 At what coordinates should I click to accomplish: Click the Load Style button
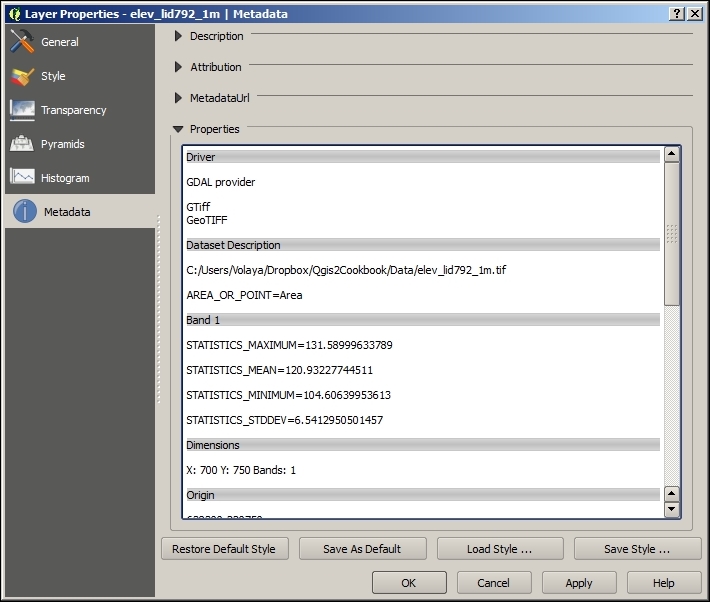tap(499, 549)
